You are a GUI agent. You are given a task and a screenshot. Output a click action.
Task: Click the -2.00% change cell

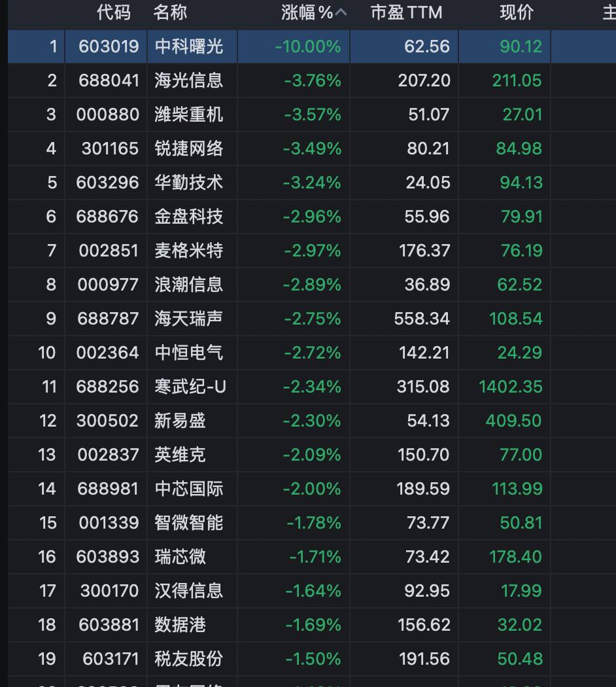click(312, 489)
